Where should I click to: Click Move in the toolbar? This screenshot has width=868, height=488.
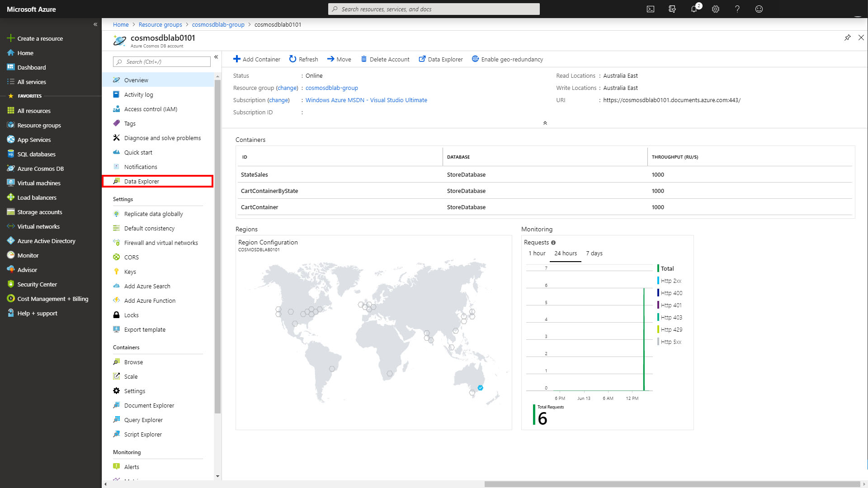tap(339, 59)
